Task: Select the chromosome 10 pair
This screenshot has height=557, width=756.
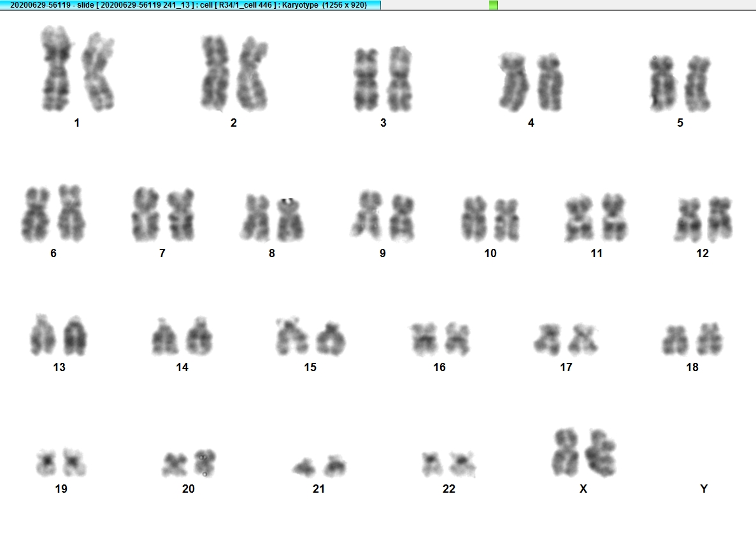Action: (x=490, y=218)
